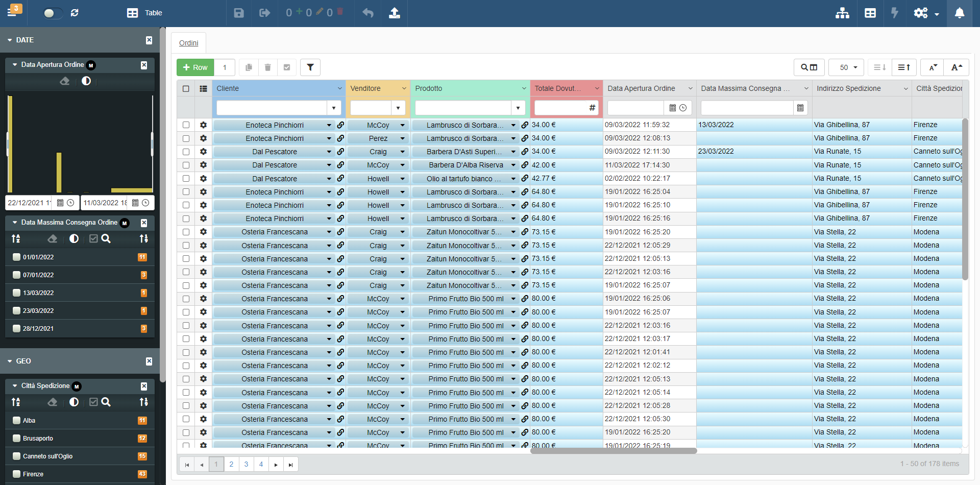
Task: Open the Venditore column header menu
Action: 404,89
